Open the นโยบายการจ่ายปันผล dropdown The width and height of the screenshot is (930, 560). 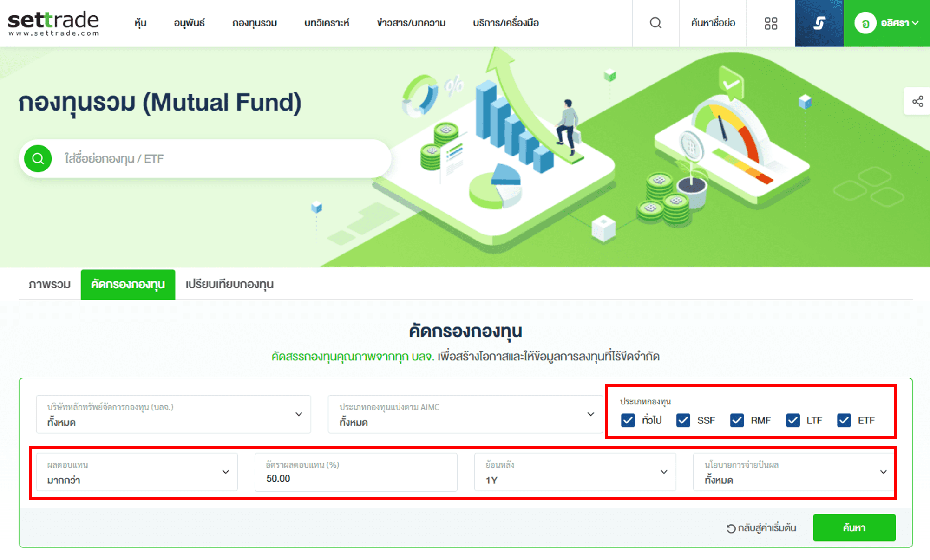point(793,472)
